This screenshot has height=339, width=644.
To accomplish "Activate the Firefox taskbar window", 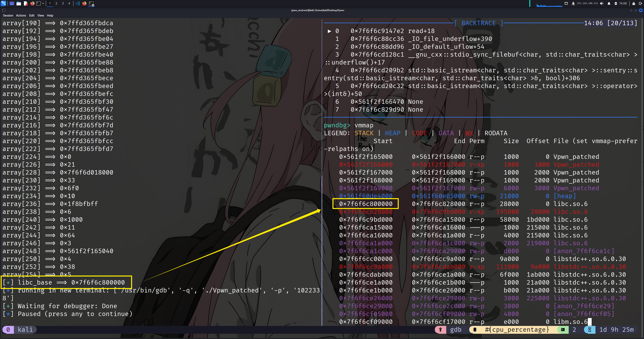I will pyautogui.click(x=84, y=3).
